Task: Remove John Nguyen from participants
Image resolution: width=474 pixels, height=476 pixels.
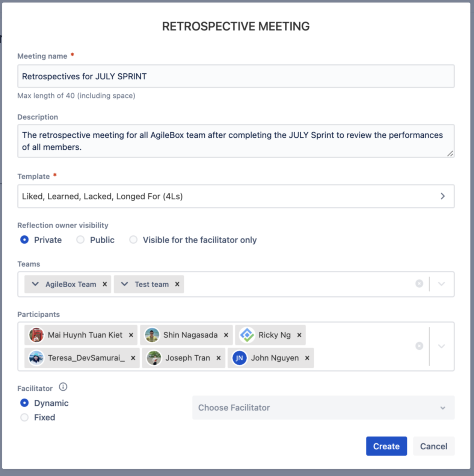Action: point(307,358)
